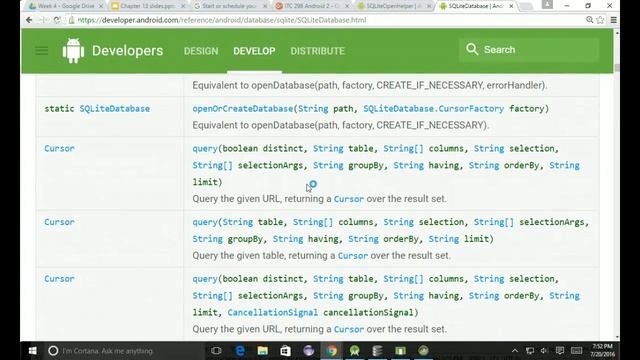The height and width of the screenshot is (360, 640).
Task: Click the Chrome icon in the taskbar
Action: pos(332,351)
